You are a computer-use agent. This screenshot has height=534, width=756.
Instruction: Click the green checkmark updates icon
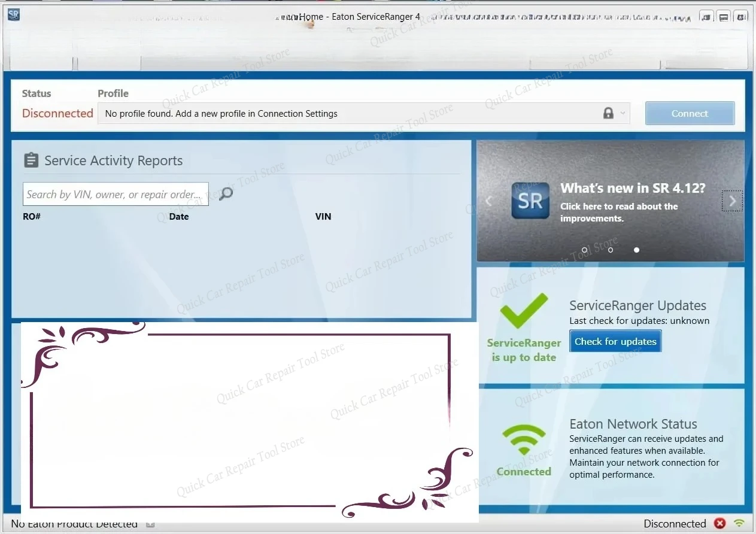tap(523, 310)
